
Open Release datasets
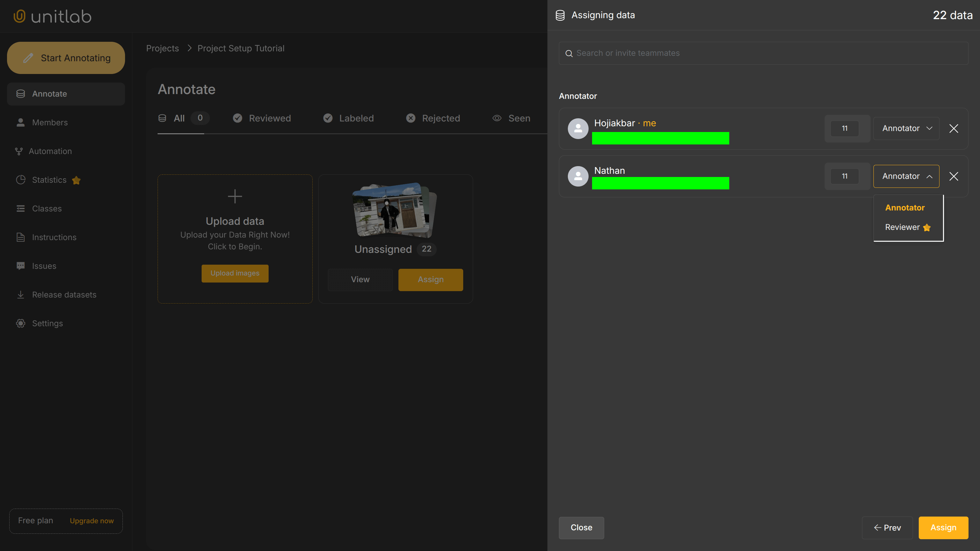point(64,294)
